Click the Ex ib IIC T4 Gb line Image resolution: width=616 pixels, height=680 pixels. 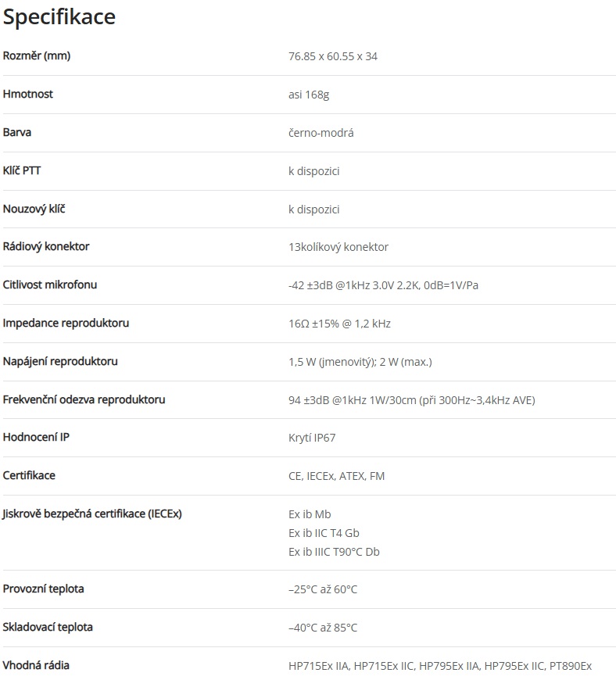(324, 533)
